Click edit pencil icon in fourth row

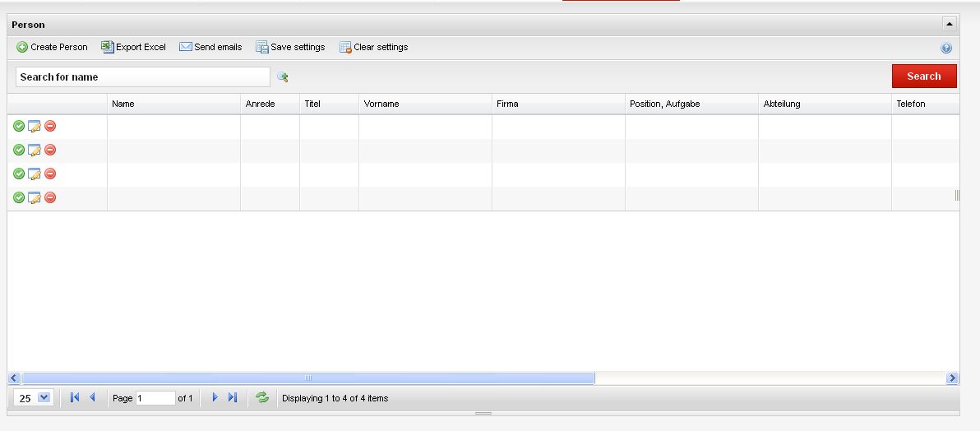point(35,197)
